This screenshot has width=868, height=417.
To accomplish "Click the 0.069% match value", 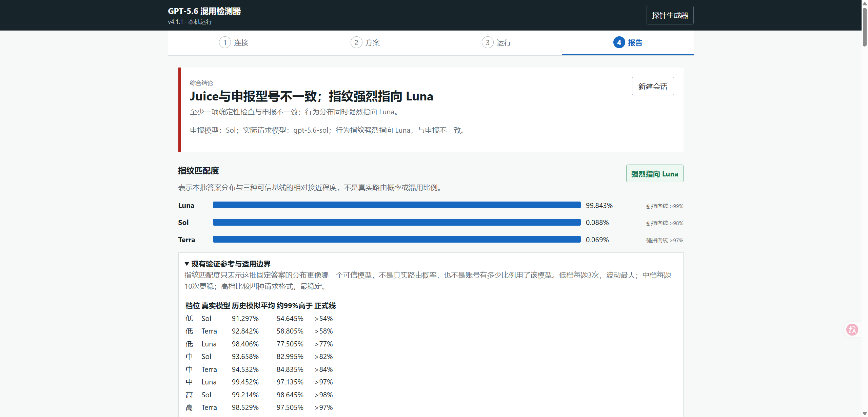I will (597, 240).
